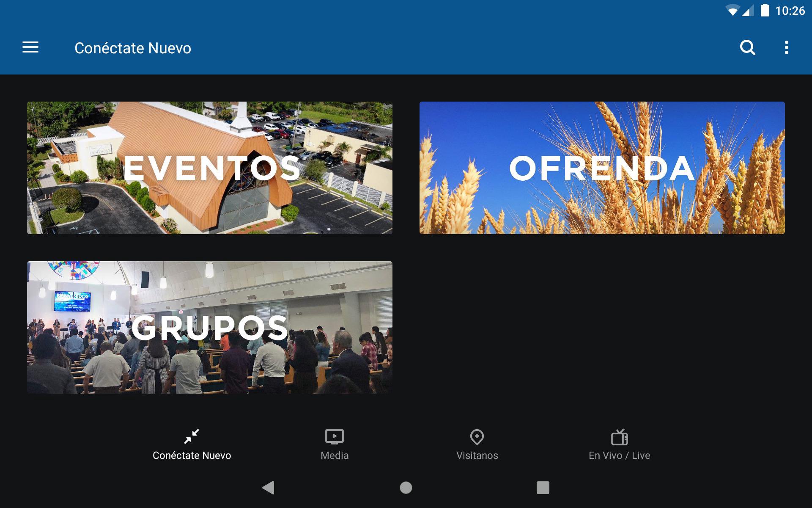The width and height of the screenshot is (812, 508).
Task: Tap the Conéctate Nuevo arrows icon
Action: (192, 436)
